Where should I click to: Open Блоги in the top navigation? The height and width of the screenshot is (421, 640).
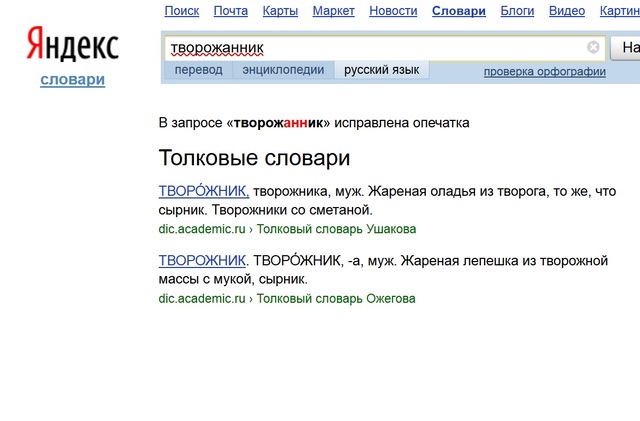pos(517,11)
